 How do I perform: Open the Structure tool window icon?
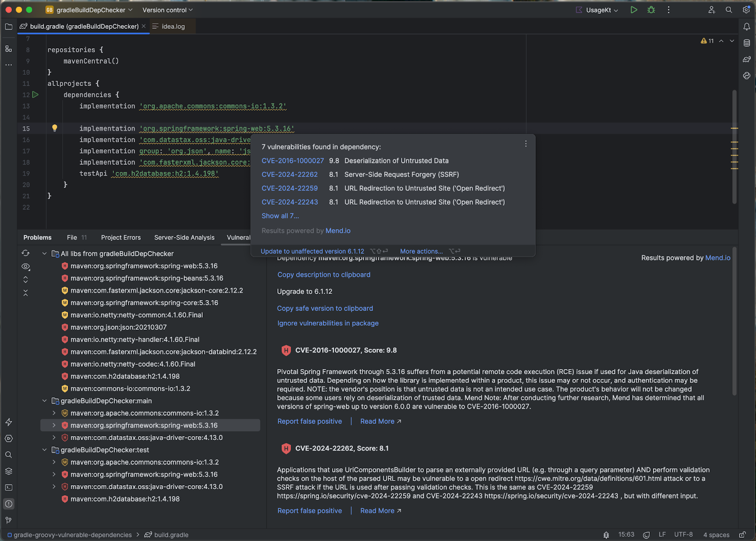pyautogui.click(x=9, y=49)
